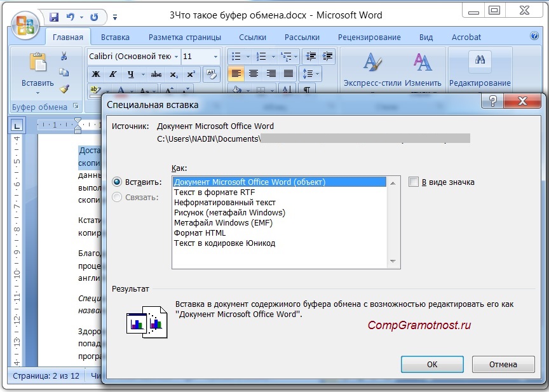Screen dimensions: 549x392
Task: Click the dialog's help question-mark button
Action: coord(492,101)
